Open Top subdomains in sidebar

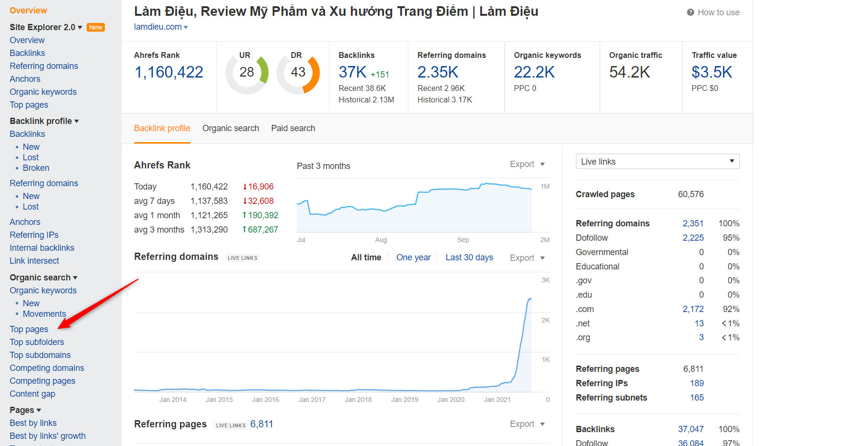pyautogui.click(x=40, y=355)
